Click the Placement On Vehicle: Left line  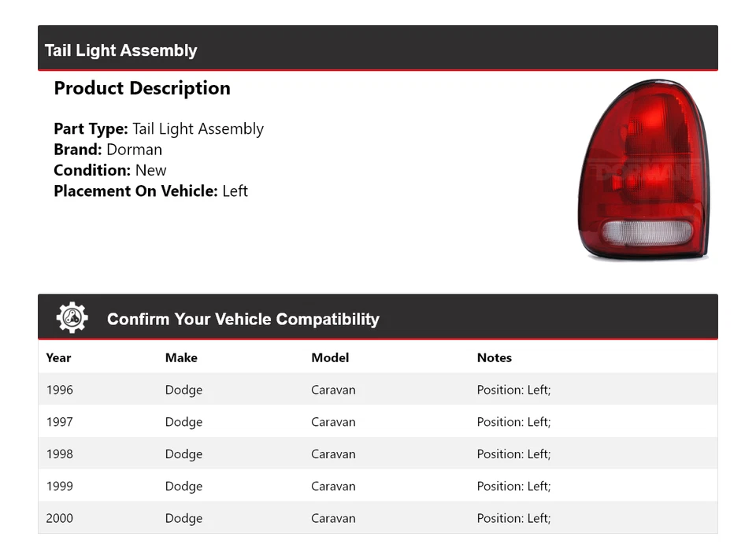coord(150,191)
